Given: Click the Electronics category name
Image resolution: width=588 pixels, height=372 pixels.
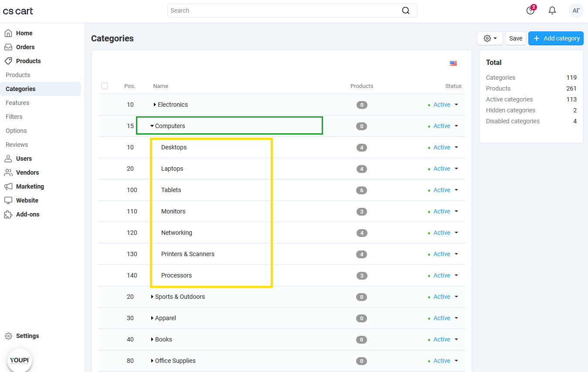Looking at the screenshot, I should coord(173,105).
